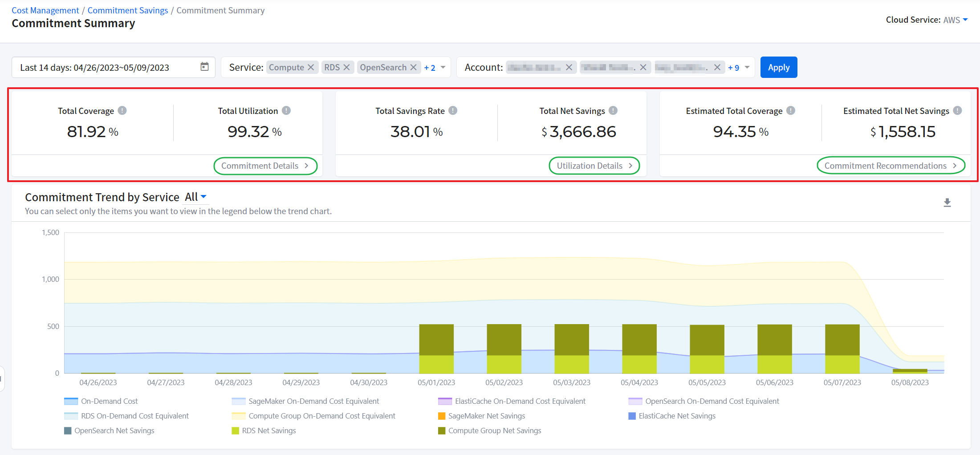Navigate to Commitment Savings breadcrumb
Image resolution: width=980 pixels, height=455 pixels.
tap(128, 10)
